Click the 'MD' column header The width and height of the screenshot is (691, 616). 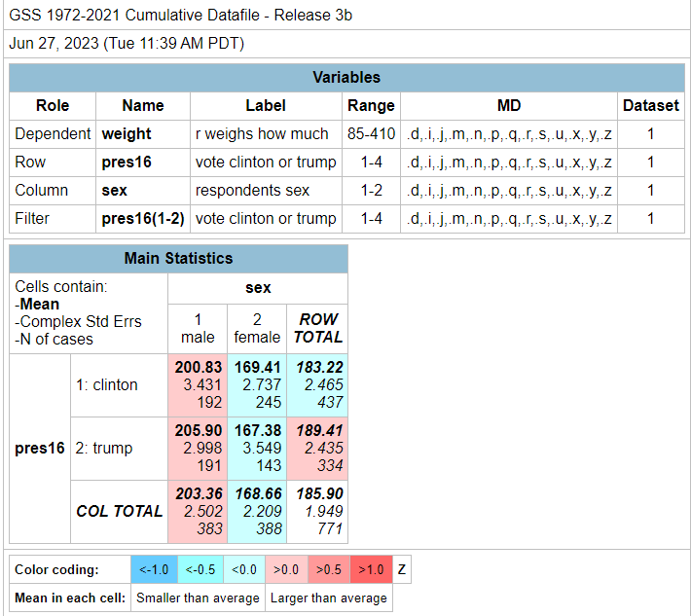(x=509, y=106)
